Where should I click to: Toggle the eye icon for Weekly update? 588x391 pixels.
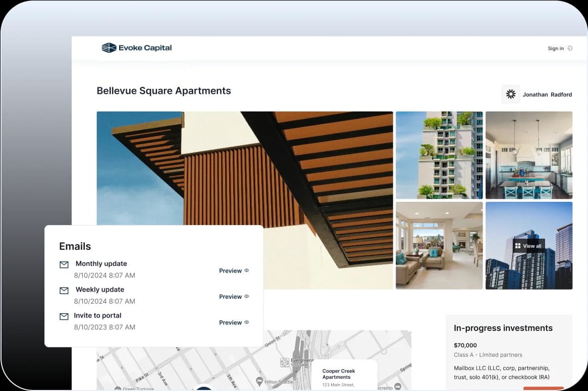pos(247,296)
